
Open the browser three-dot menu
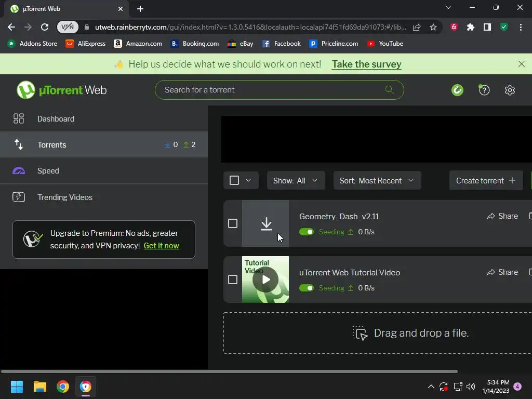click(x=521, y=27)
